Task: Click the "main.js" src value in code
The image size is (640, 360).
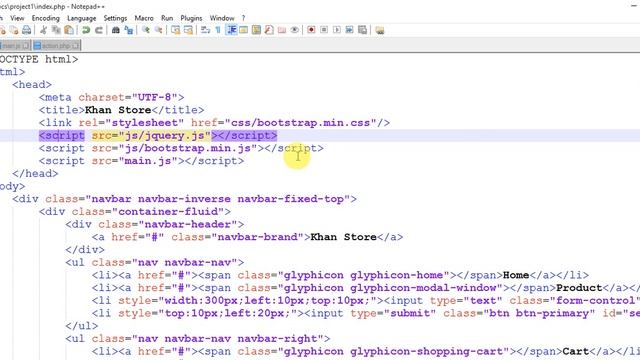Action: pyautogui.click(x=148, y=161)
